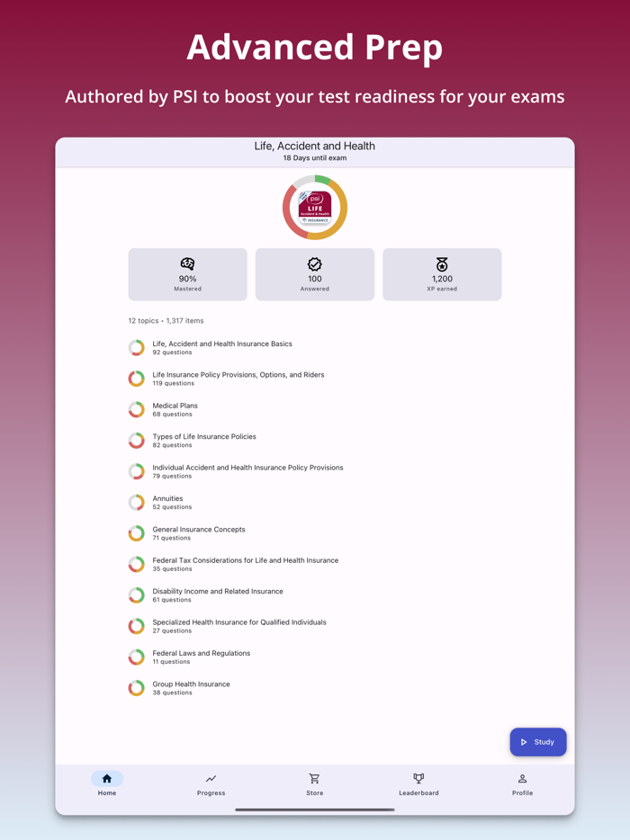The width and height of the screenshot is (630, 840).
Task: Start studying with the Study button
Action: click(538, 742)
